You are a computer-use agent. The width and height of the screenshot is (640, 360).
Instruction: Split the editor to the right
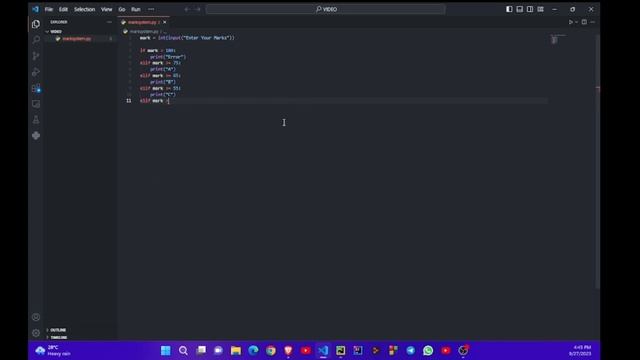[x=584, y=22]
